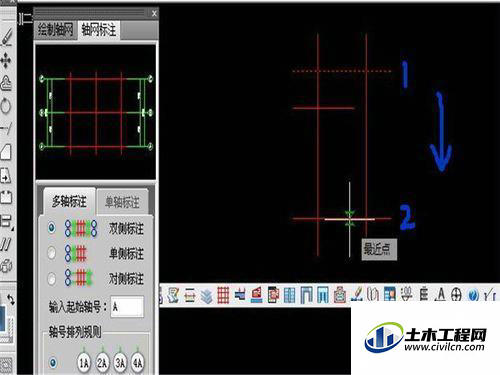Click the dimension bar icon beside scroll icon
Viewport: 500px width, 375px height.
[x=189, y=295]
